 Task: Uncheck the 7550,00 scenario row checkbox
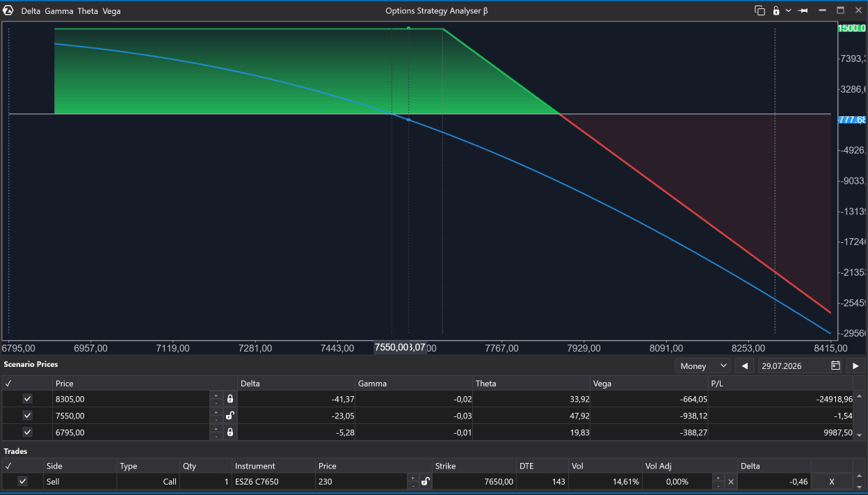pyautogui.click(x=27, y=416)
